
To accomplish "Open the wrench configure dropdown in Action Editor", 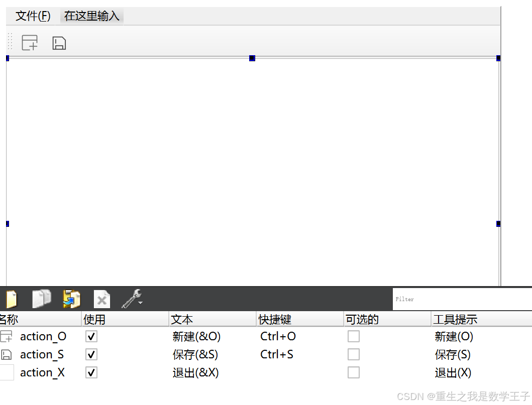I will pos(132,299).
